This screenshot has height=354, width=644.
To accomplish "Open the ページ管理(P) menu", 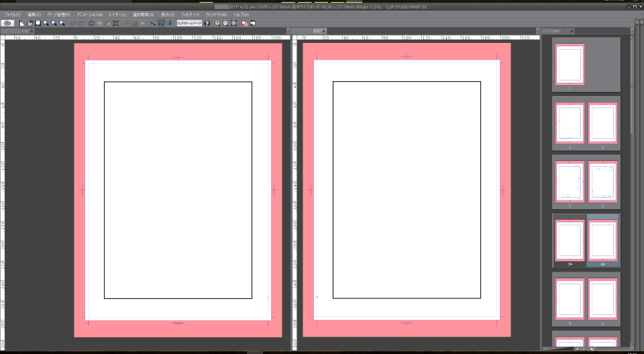I will [x=58, y=15].
